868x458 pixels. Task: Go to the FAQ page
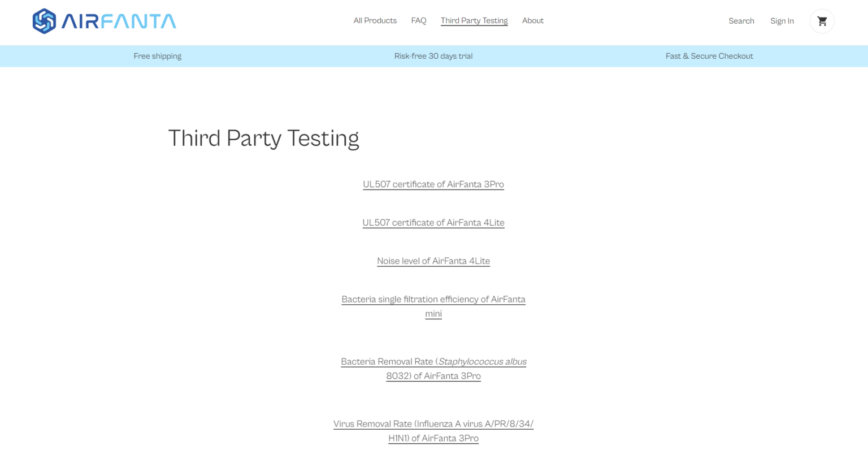pyautogui.click(x=419, y=21)
